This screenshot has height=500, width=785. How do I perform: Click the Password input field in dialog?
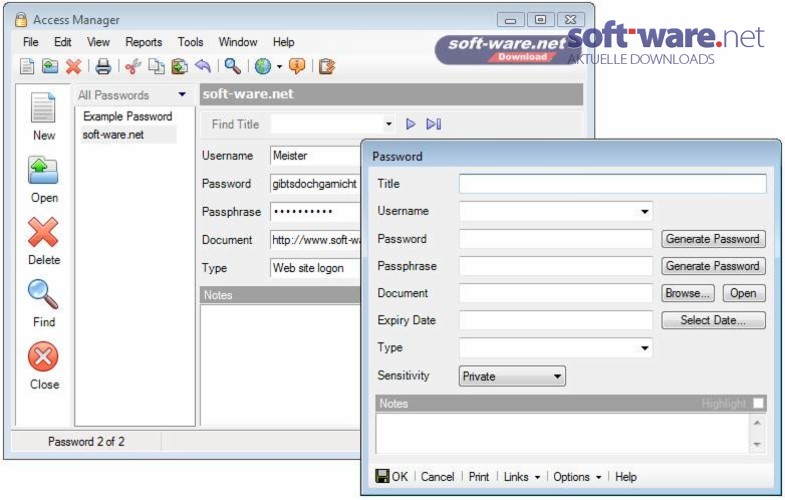pyautogui.click(x=556, y=239)
